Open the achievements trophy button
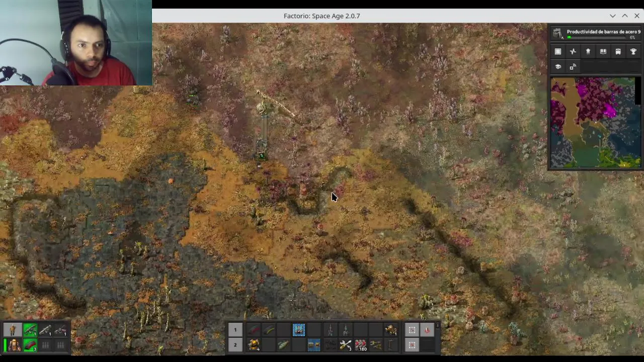 (x=633, y=51)
